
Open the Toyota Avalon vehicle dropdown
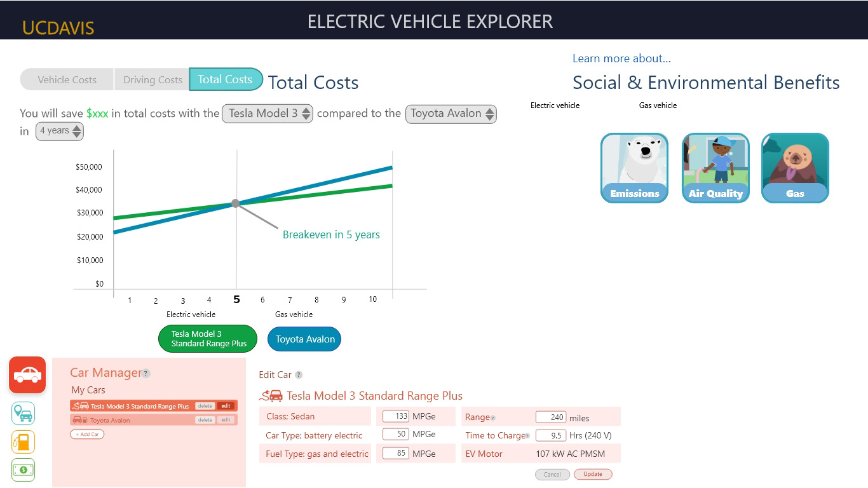(x=451, y=114)
